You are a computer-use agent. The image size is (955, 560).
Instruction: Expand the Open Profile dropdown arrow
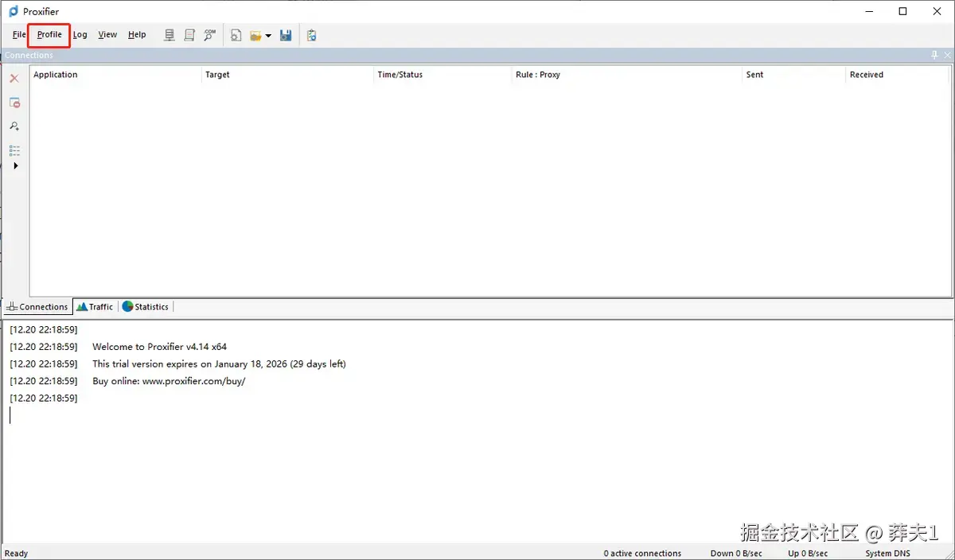coord(268,36)
